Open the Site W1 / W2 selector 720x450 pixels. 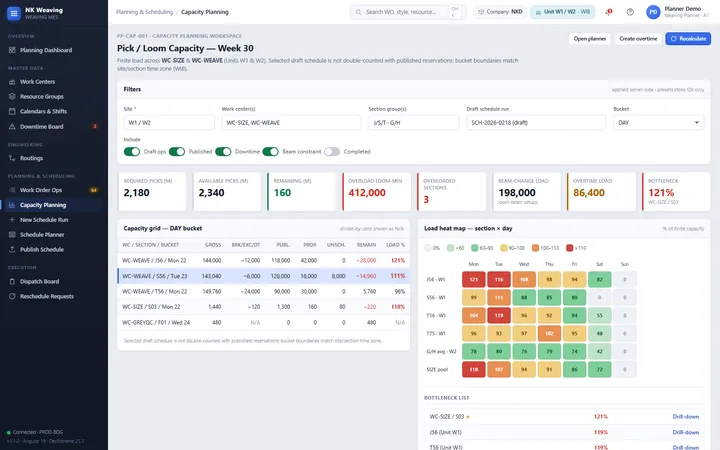point(169,123)
